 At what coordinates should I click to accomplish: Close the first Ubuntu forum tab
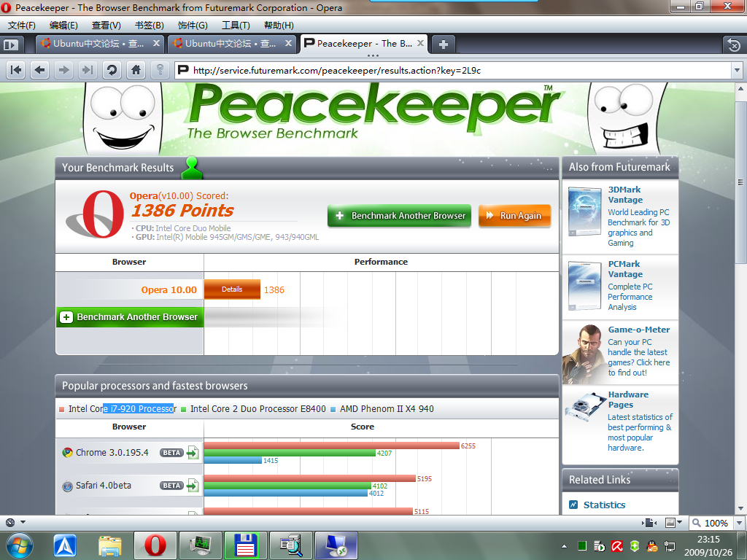pyautogui.click(x=156, y=43)
